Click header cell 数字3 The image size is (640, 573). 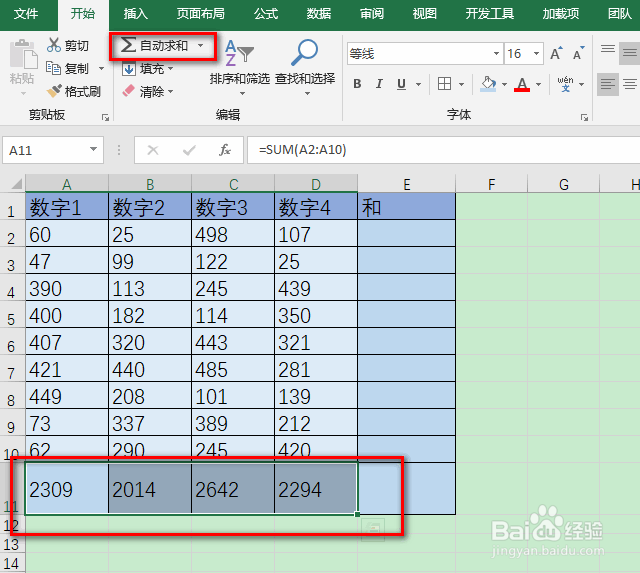(x=233, y=207)
